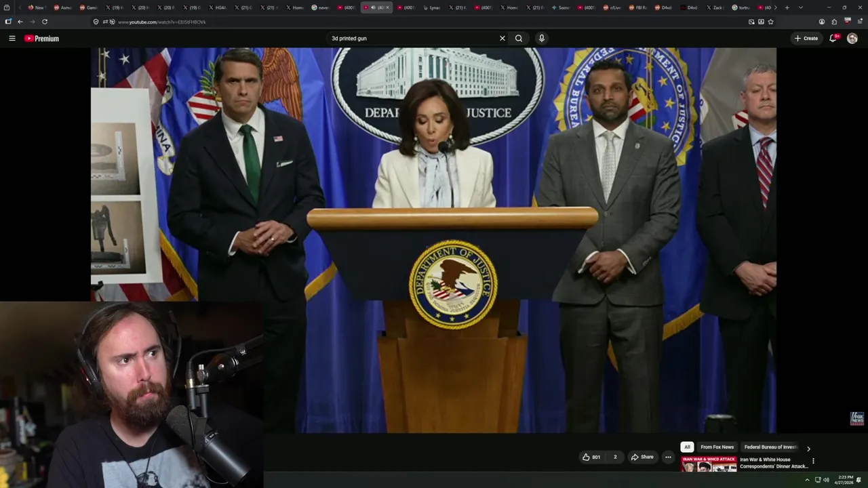Select the 'All' filter chip

coord(687,447)
